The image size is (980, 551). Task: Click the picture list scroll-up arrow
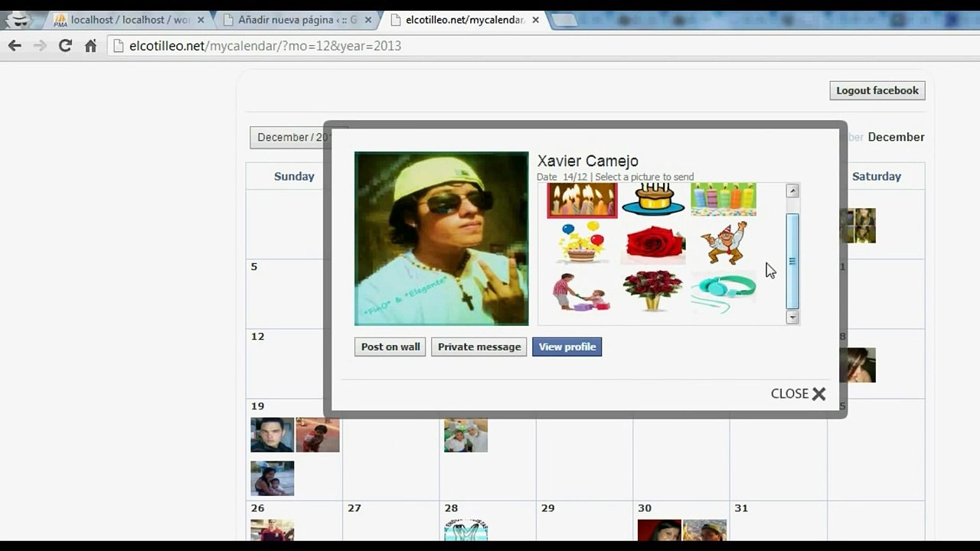point(792,191)
